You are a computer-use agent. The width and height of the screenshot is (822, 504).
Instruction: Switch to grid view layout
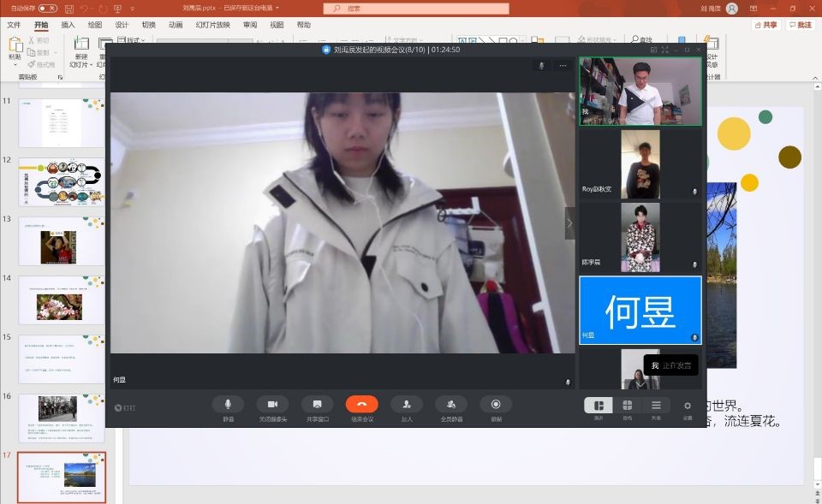point(627,405)
